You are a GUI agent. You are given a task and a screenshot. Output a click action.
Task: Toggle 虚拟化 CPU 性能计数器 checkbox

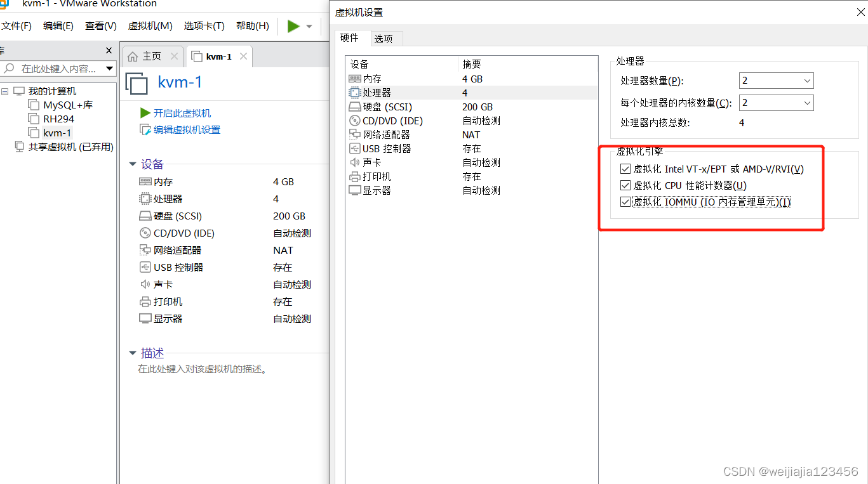625,186
